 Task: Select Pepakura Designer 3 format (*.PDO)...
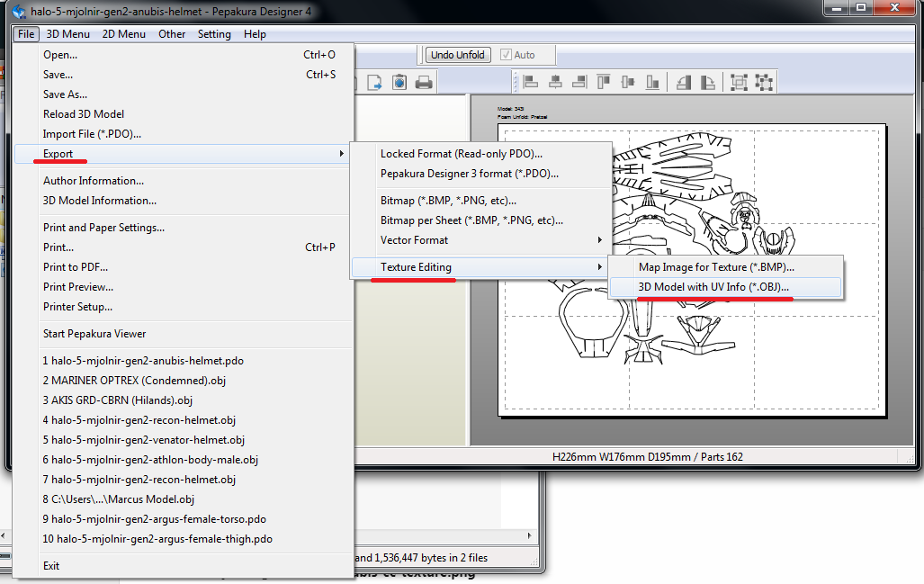(480, 174)
